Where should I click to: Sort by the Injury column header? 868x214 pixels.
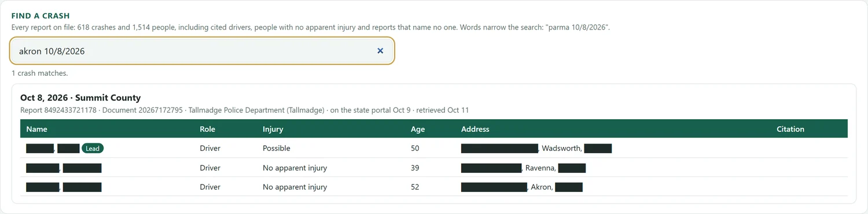(x=273, y=129)
